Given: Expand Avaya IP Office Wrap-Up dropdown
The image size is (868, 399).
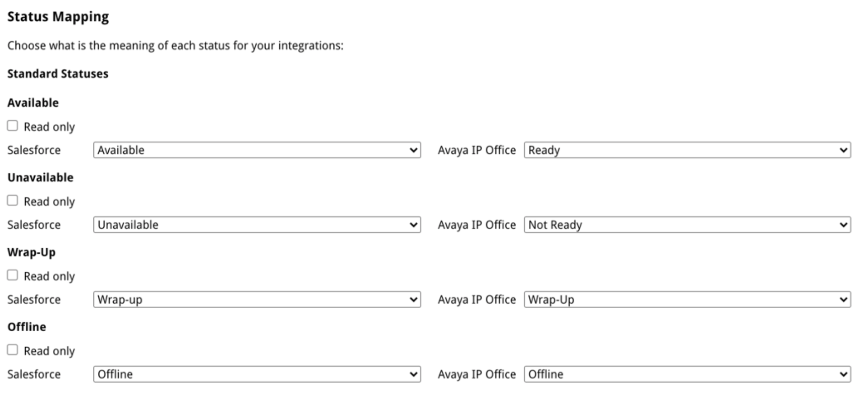Looking at the screenshot, I should [x=688, y=300].
